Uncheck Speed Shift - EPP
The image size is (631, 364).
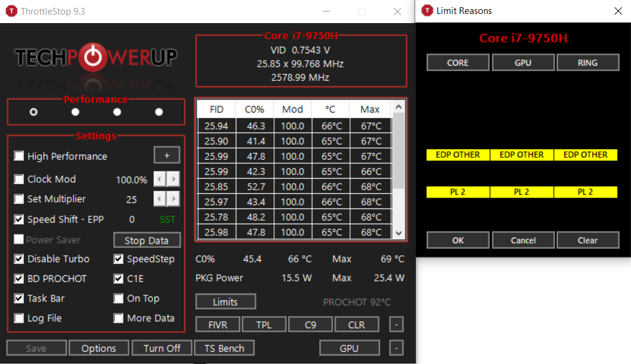(x=19, y=219)
